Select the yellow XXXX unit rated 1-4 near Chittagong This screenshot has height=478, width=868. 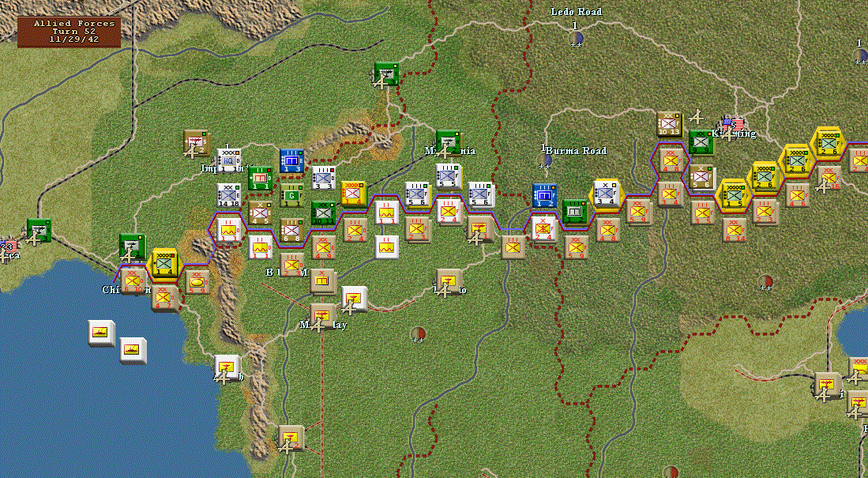164,262
